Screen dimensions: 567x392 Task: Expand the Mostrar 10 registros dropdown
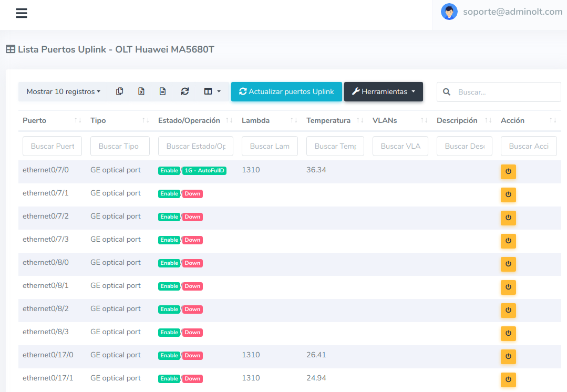63,91
